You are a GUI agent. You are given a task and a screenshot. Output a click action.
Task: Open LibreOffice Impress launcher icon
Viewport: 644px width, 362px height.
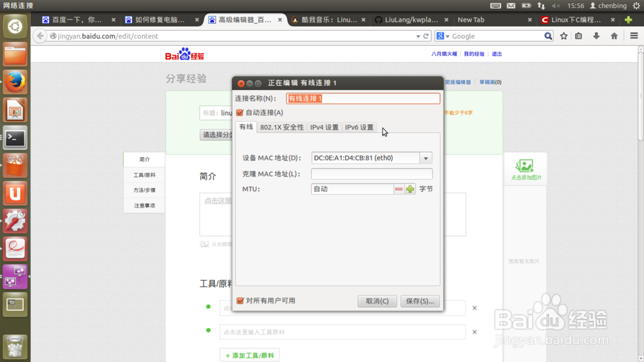(15, 110)
